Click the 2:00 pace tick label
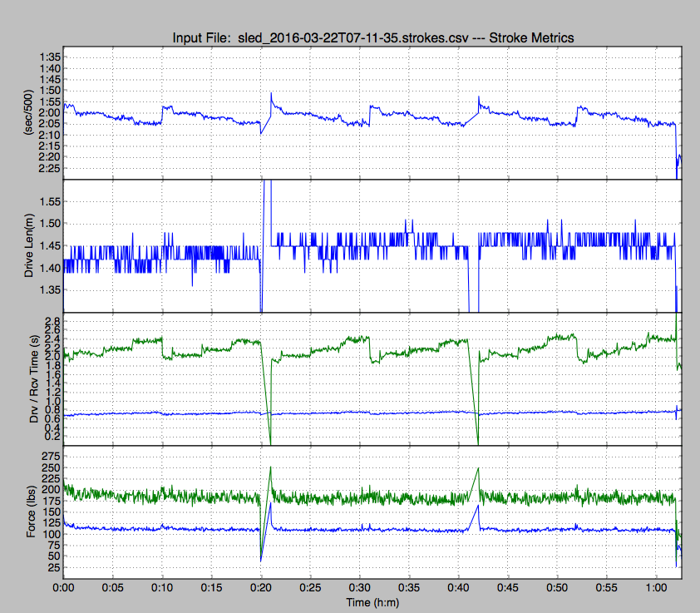Screen dimensions: 700x613 [48, 112]
